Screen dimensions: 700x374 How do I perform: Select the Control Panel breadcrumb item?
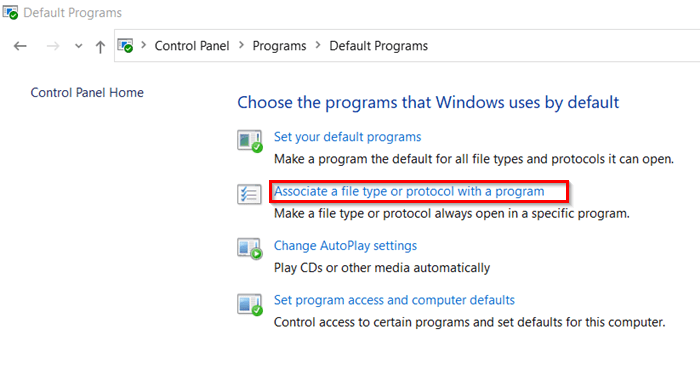192,46
